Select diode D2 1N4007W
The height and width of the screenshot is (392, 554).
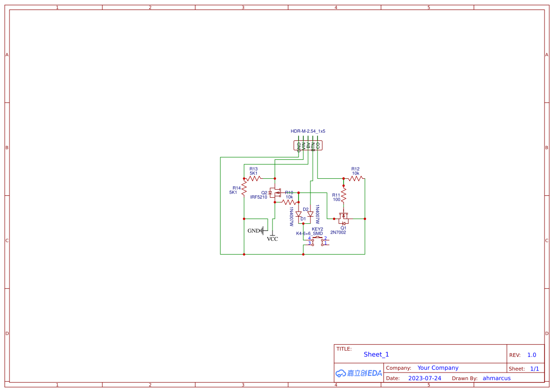pos(310,214)
